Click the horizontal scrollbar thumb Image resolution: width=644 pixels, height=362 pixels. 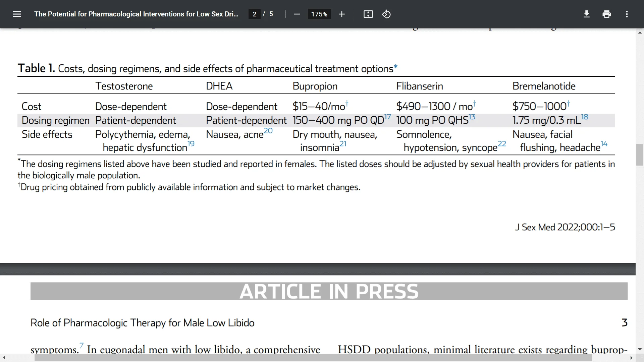(x=313, y=358)
